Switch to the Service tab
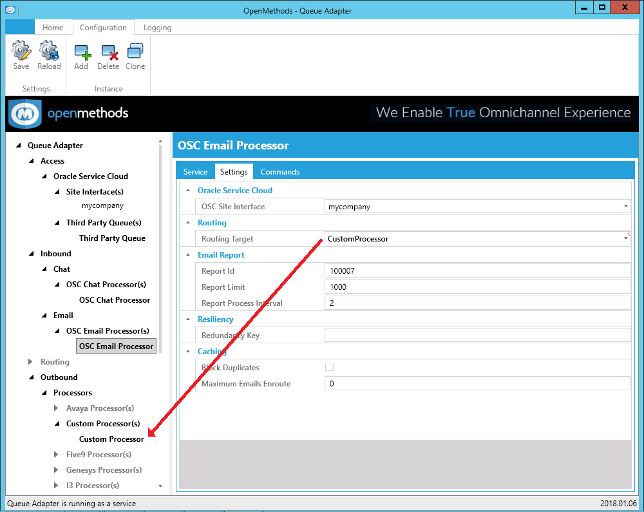This screenshot has width=644, height=512. pos(195,172)
